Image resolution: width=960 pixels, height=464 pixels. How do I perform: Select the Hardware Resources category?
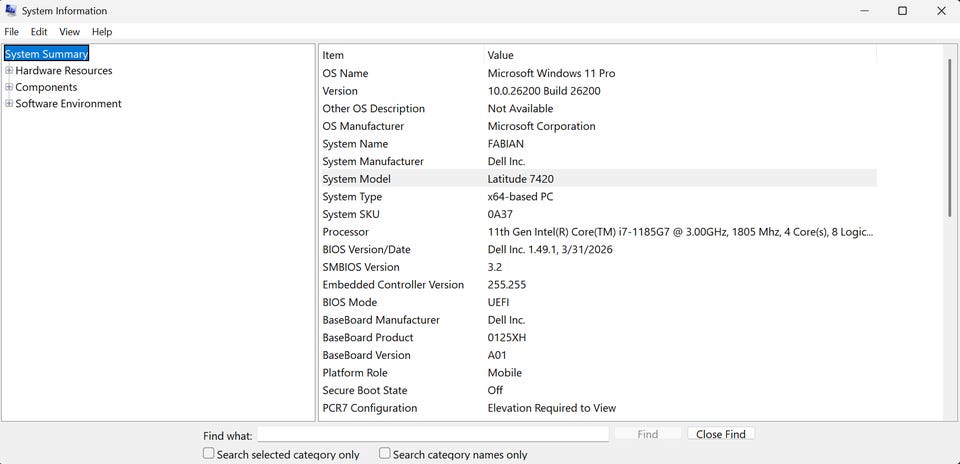[x=64, y=70]
